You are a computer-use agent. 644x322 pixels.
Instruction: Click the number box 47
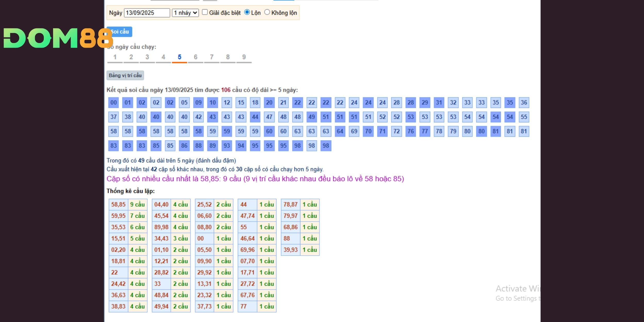269,117
